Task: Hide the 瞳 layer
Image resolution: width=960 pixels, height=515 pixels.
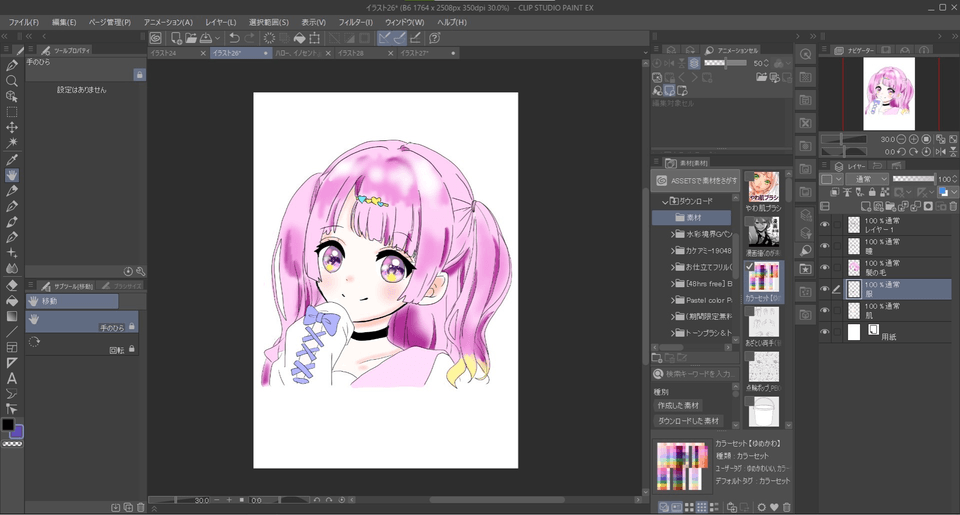Action: [x=825, y=246]
